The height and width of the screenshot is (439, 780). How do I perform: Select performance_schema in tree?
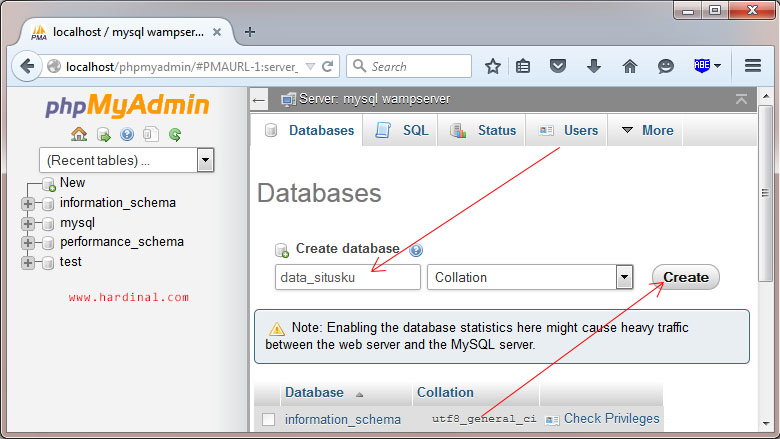(x=122, y=242)
